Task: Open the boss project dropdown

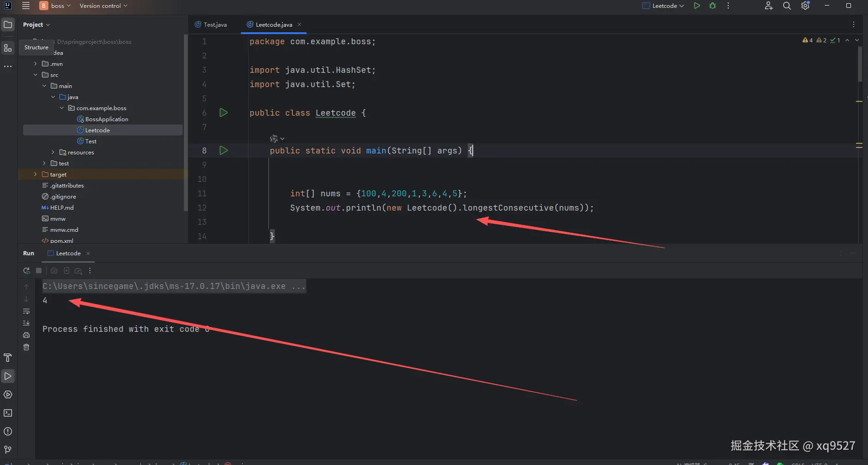Action: 56,6
